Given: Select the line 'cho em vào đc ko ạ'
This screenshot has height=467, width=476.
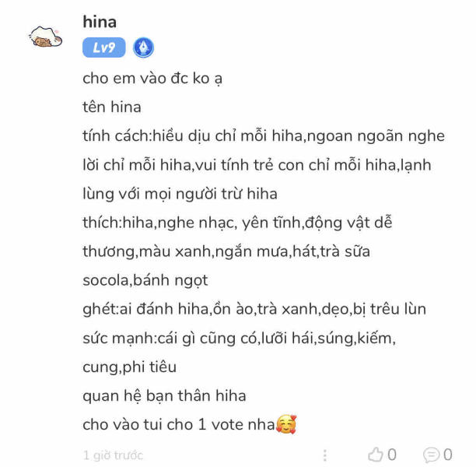Looking at the screenshot, I should click(152, 79).
